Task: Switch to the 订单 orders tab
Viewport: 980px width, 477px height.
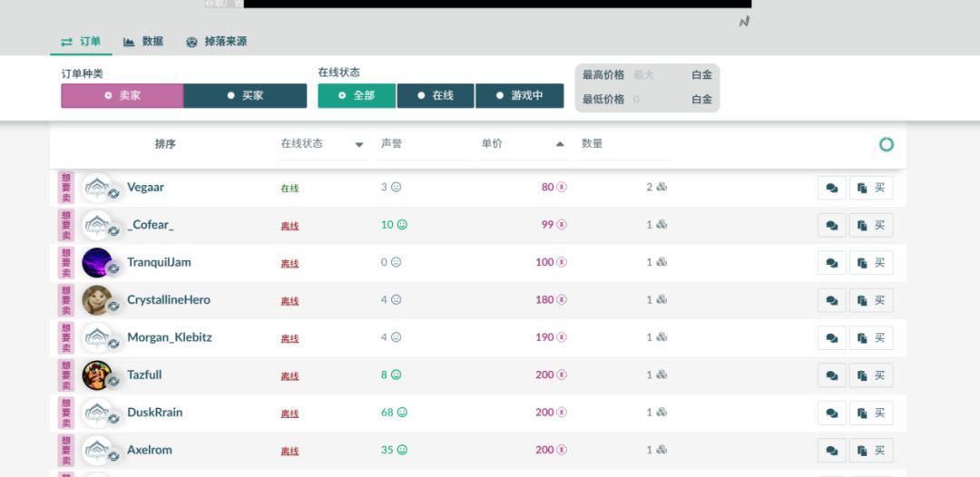Action: [81, 42]
